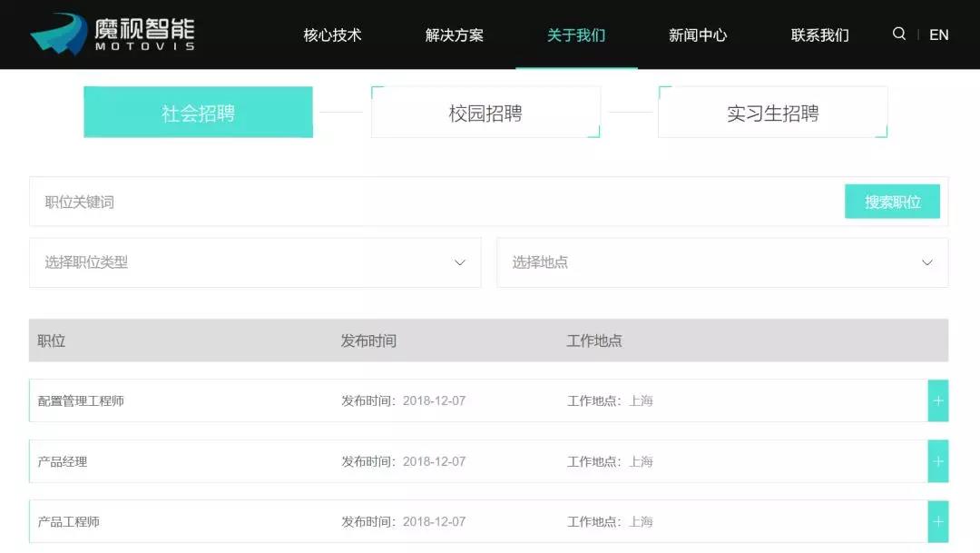Switch language to EN
This screenshot has width=980, height=553.
pos(939,35)
